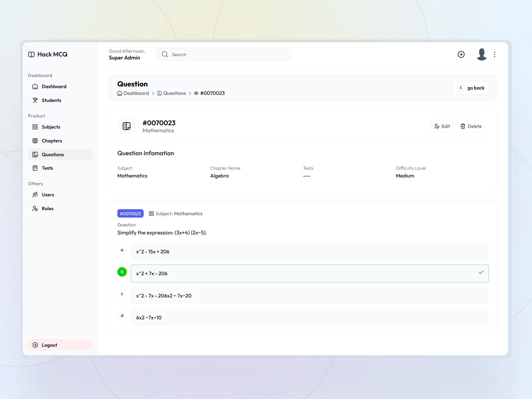
Task: Click the Hack MCQ book logo
Action: tap(31, 54)
